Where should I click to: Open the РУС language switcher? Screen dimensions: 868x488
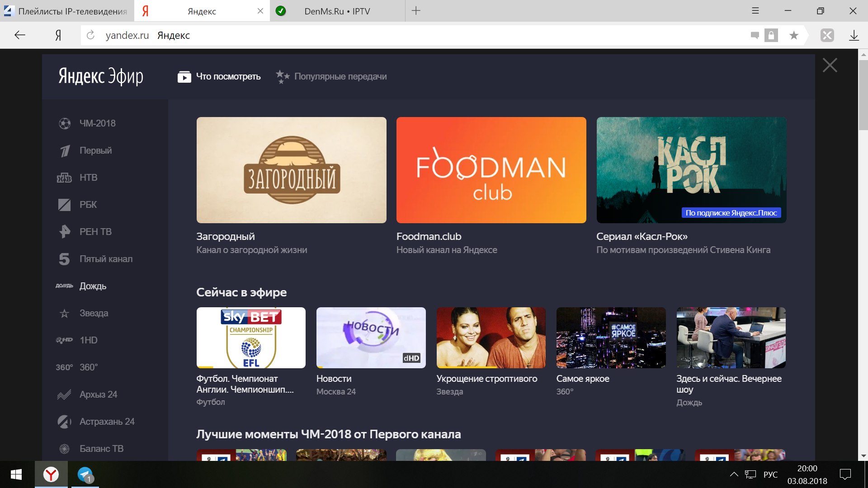point(770,474)
